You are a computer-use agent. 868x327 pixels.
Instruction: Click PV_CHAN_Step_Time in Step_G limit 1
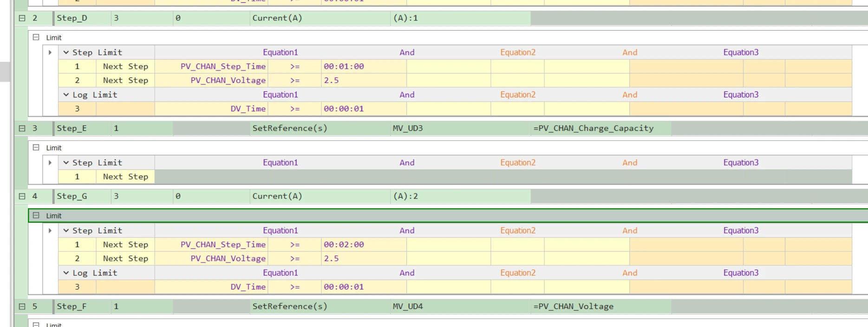point(211,244)
